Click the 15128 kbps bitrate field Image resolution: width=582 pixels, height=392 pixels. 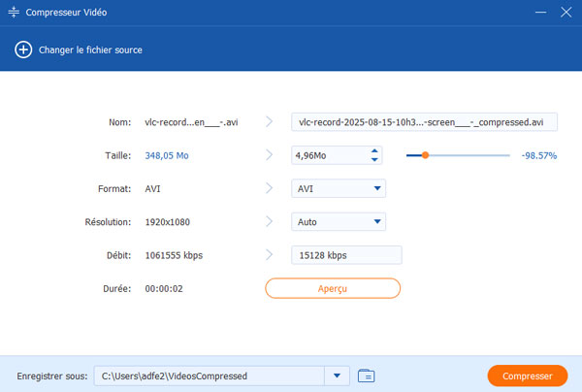tap(346, 255)
